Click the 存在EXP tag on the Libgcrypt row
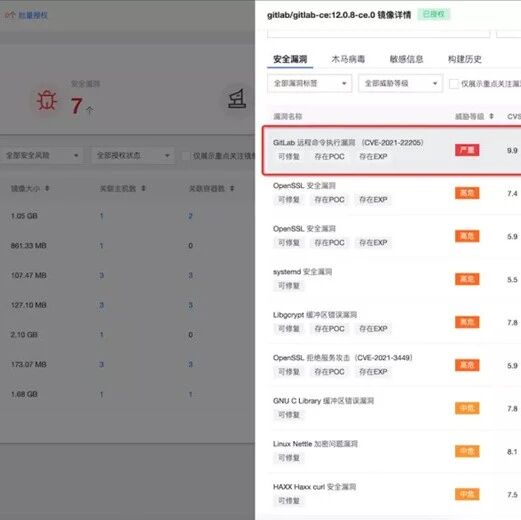Viewport: 521px width, 520px height. 373,329
